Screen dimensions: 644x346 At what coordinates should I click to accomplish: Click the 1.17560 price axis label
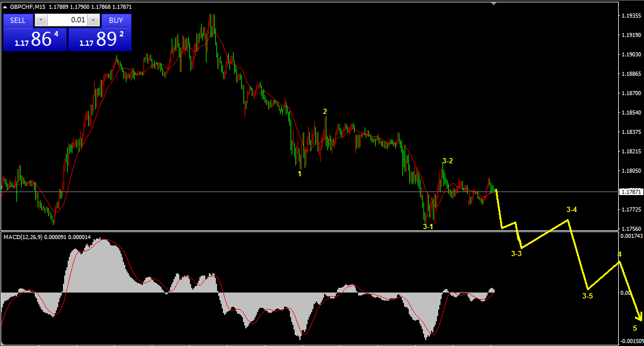(x=631, y=229)
